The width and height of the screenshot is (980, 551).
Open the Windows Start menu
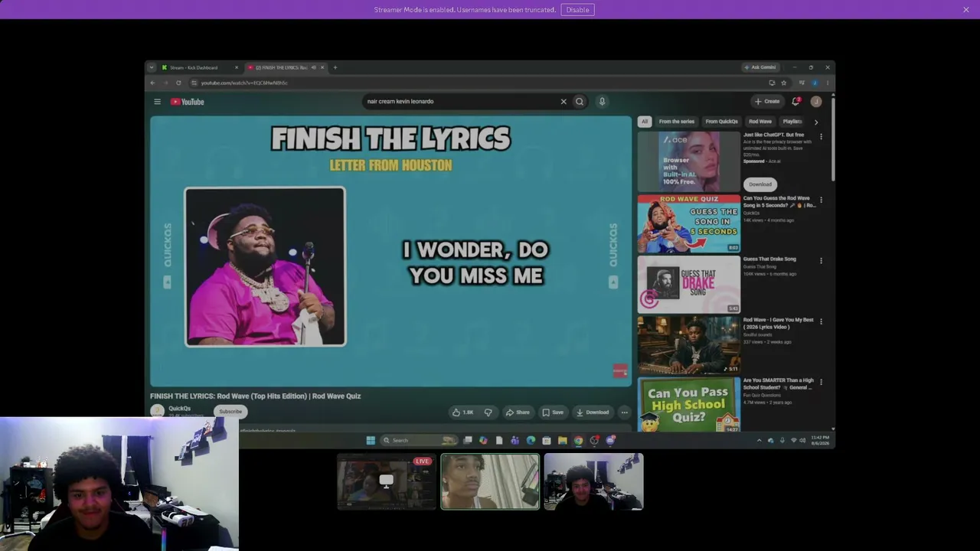[x=371, y=440]
